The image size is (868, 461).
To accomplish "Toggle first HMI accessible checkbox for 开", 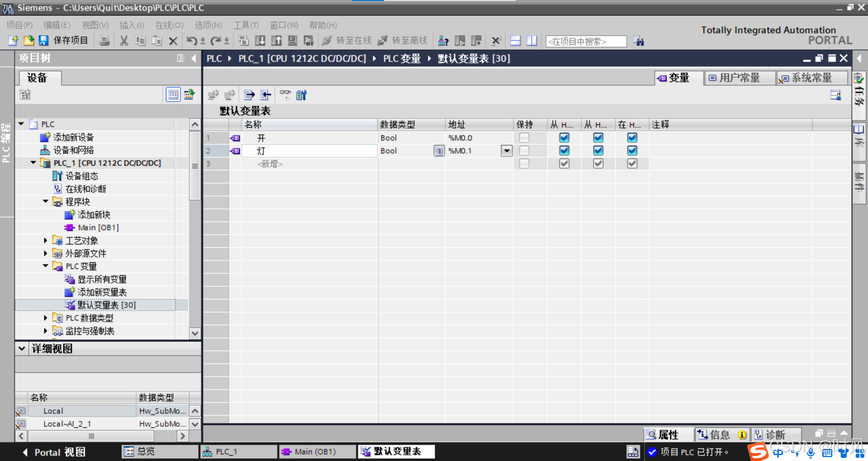I will [564, 137].
